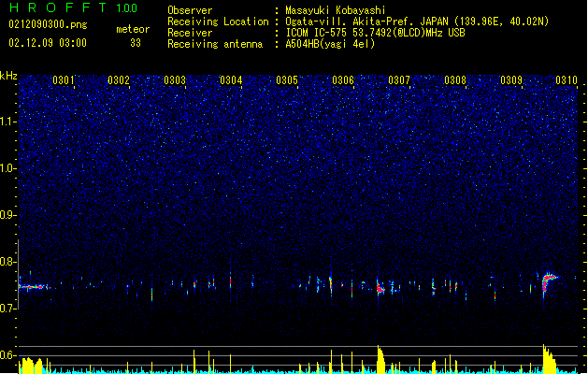This screenshot has width=588, height=374.
Task: Click the Receiver label
Action: 190,33
